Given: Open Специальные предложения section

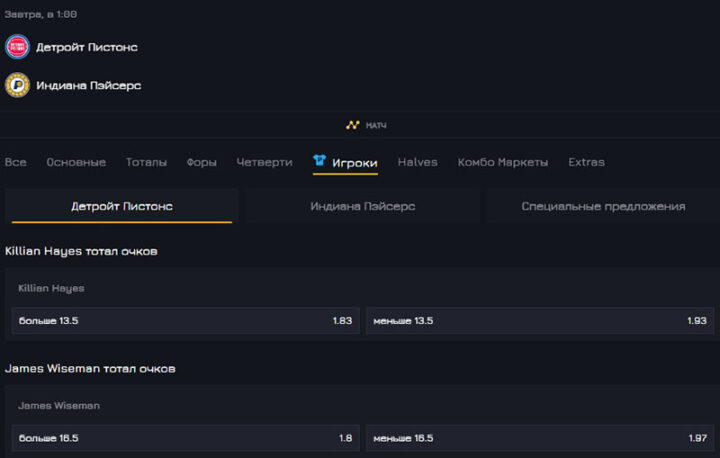Looking at the screenshot, I should coord(603,206).
